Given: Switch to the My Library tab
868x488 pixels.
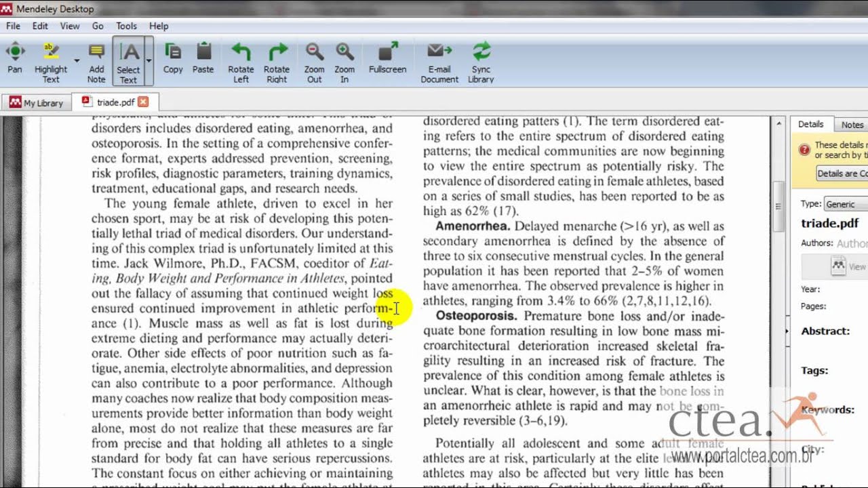Looking at the screenshot, I should coord(37,102).
